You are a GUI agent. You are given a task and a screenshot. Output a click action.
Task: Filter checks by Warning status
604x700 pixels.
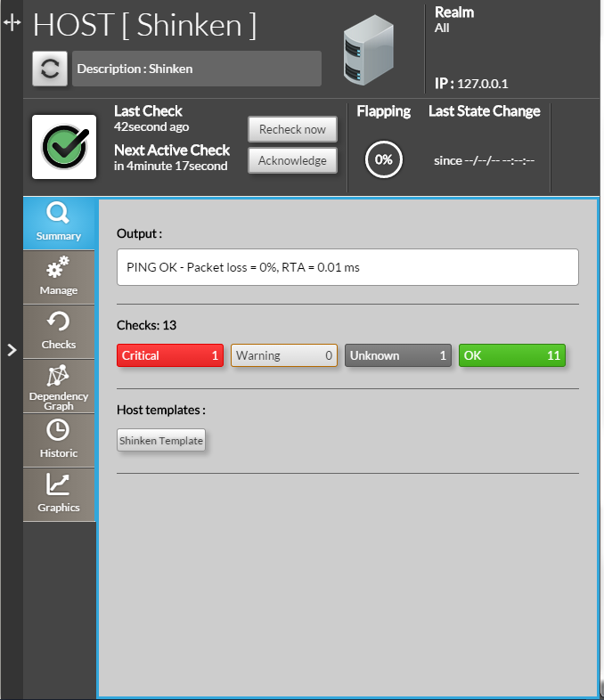click(x=284, y=355)
